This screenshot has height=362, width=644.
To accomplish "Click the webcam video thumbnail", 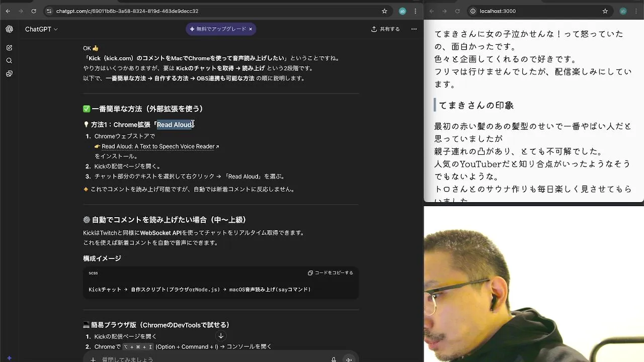I will pos(534,284).
